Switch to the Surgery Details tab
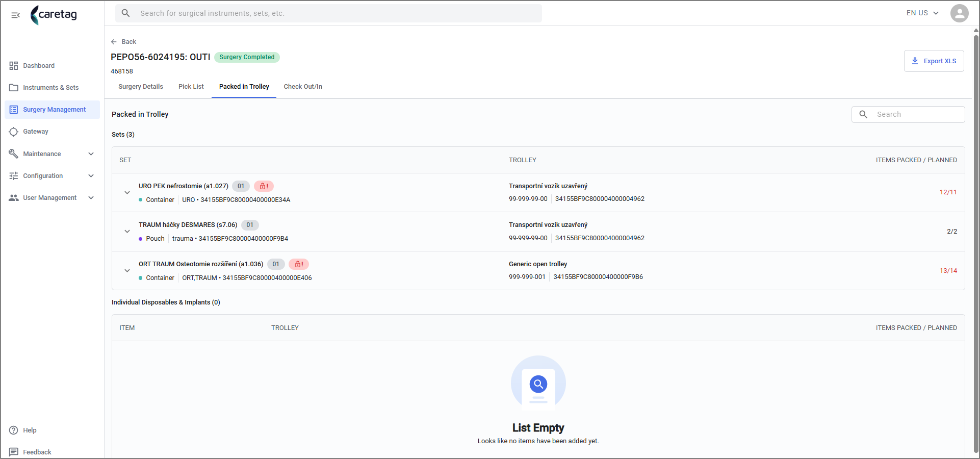This screenshot has height=459, width=980. [x=141, y=87]
